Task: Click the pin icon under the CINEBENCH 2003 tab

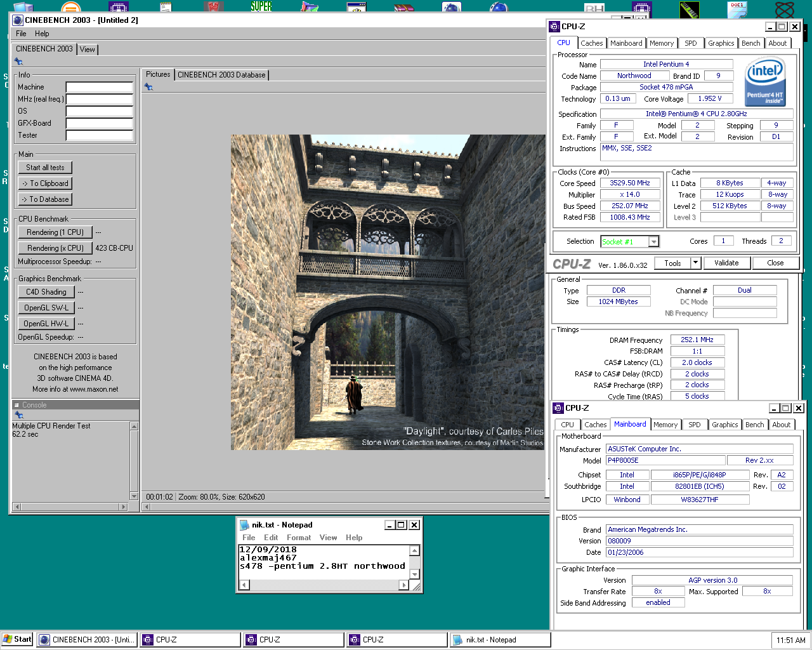Action: point(18,62)
